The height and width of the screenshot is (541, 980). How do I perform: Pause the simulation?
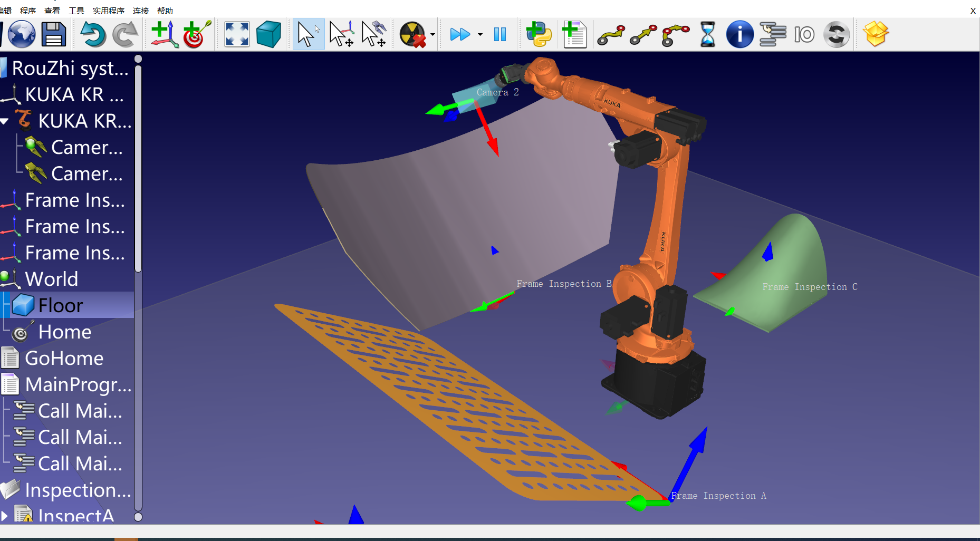(x=499, y=34)
